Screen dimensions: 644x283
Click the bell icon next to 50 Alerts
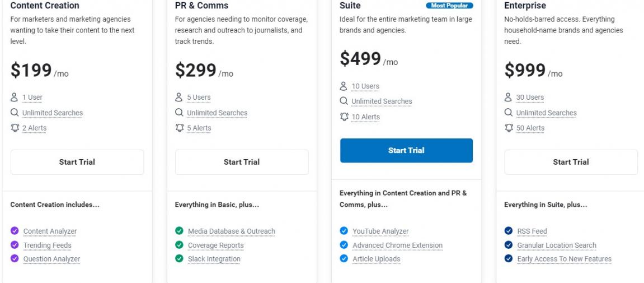[509, 128]
